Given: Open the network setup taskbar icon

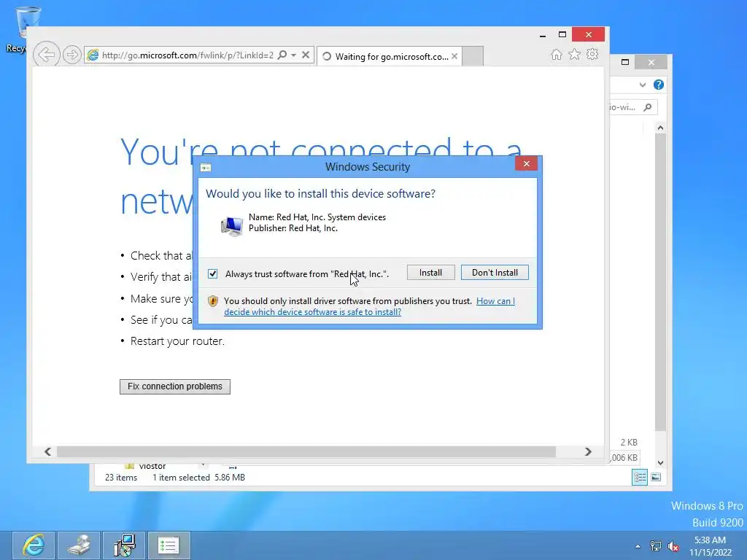Looking at the screenshot, I should (x=124, y=545).
